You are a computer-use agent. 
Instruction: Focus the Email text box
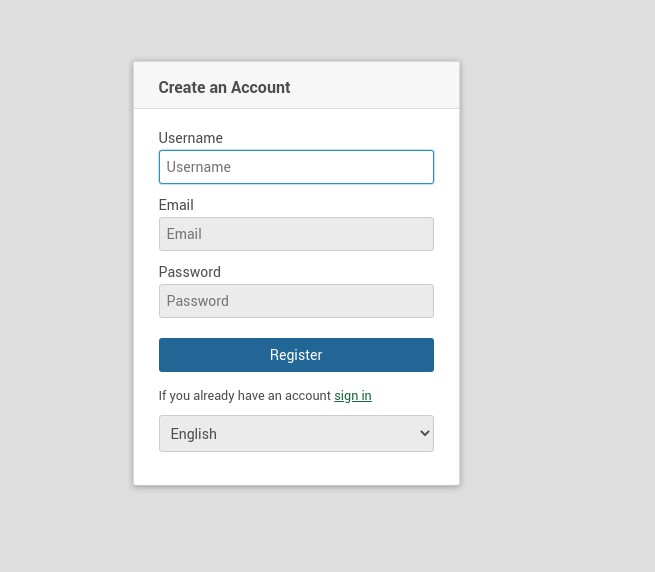[296, 234]
